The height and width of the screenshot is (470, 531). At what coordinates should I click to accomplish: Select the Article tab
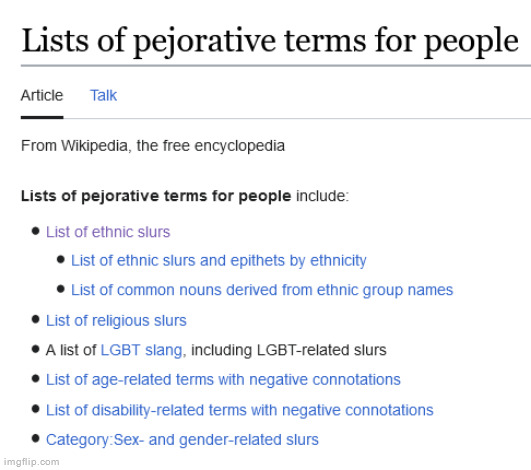[x=42, y=95]
